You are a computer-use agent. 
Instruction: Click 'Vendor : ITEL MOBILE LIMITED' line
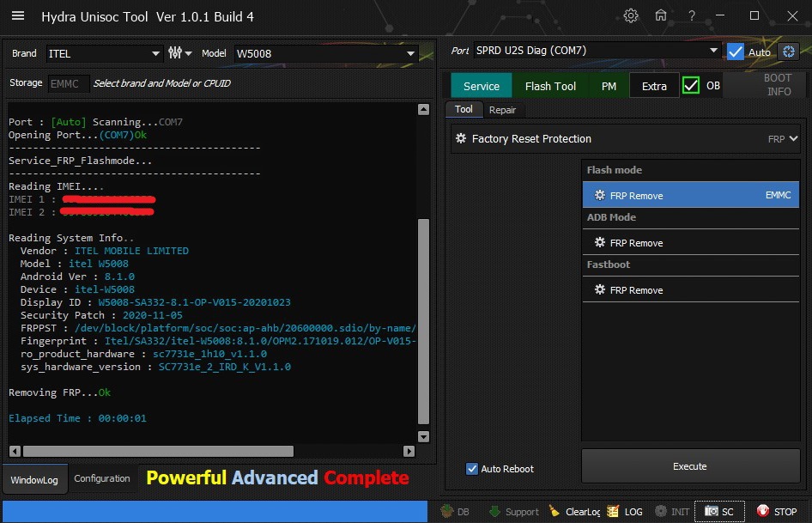pyautogui.click(x=105, y=251)
